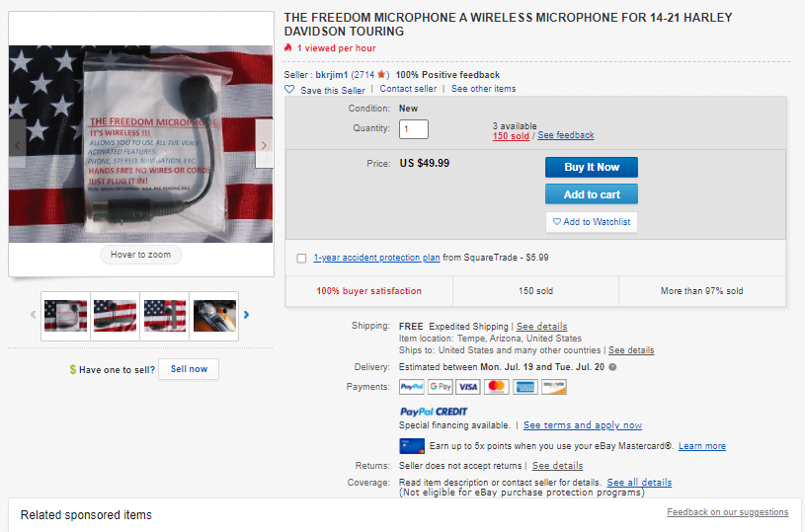Image resolution: width=805 pixels, height=532 pixels.
Task: Click the eBay Mastercard card icon
Action: pos(412,446)
